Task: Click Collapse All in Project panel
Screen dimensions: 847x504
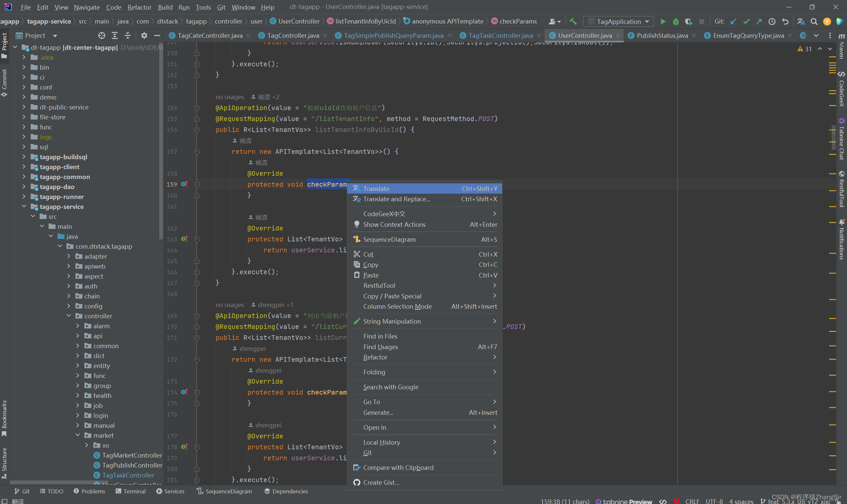Action: coord(128,35)
